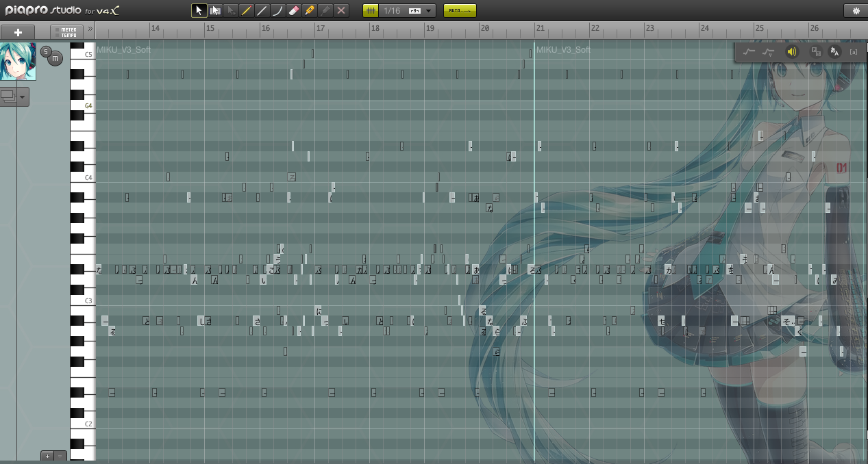This screenshot has width=868, height=464.
Task: Show the vibrato pitch curve icon
Action: pyautogui.click(x=768, y=51)
